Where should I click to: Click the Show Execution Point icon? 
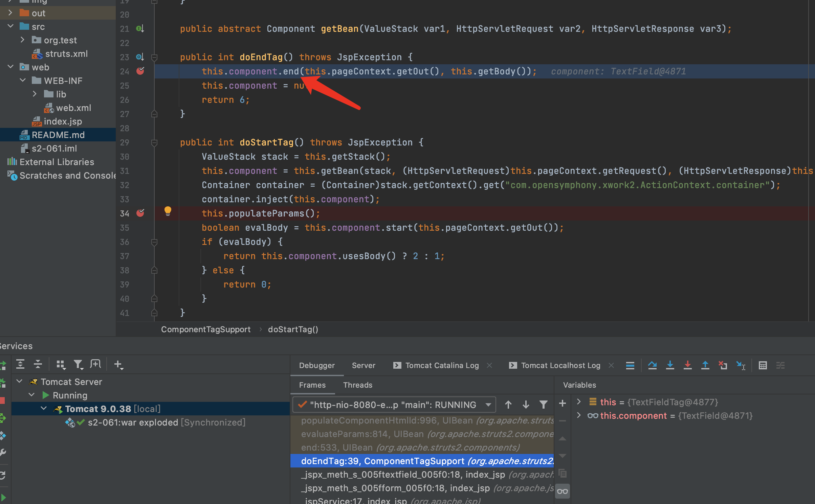click(x=630, y=365)
